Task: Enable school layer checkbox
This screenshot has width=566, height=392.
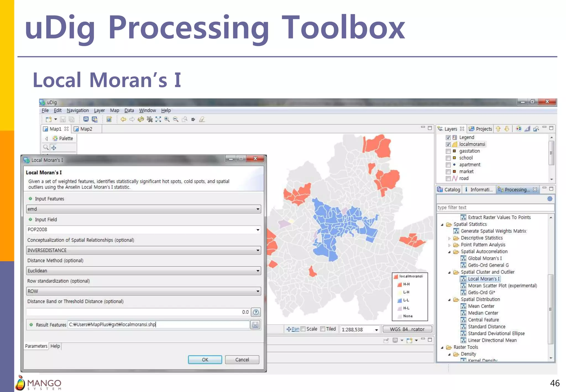Action: tap(448, 158)
